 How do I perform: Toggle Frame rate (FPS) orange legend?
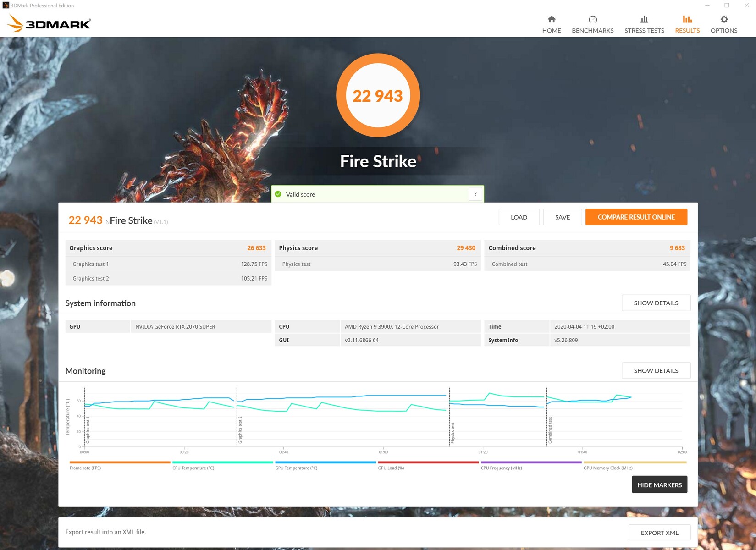(120, 465)
